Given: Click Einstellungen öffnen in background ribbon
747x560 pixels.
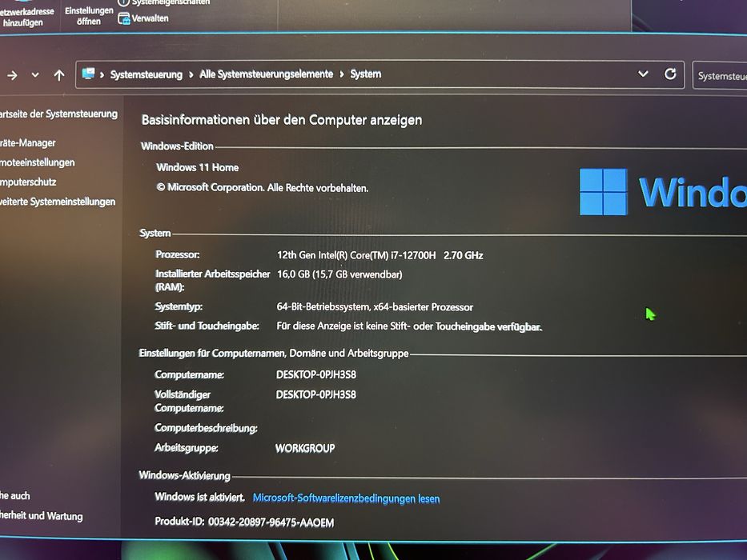Looking at the screenshot, I should 89,16.
